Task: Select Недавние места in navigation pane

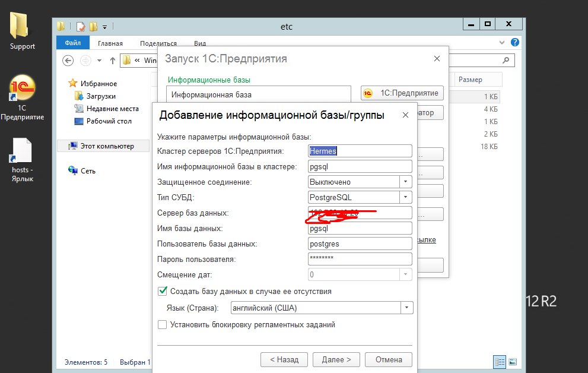Action: [x=106, y=109]
